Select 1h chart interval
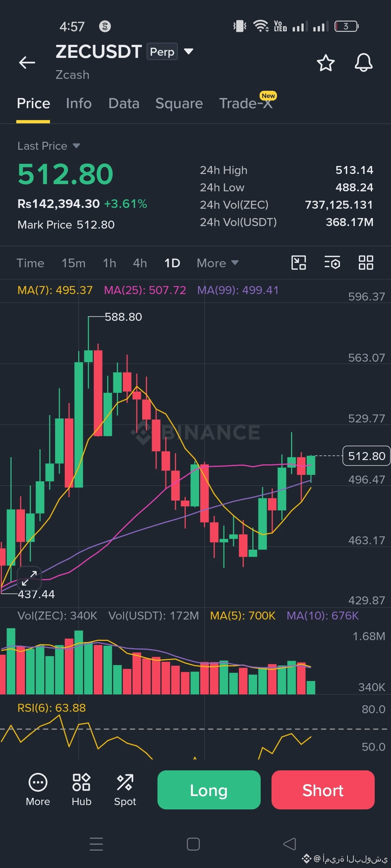The height and width of the screenshot is (868, 391). [x=109, y=263]
